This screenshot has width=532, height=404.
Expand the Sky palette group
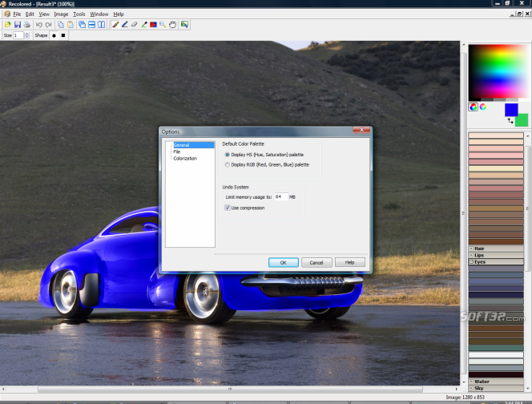pos(471,388)
